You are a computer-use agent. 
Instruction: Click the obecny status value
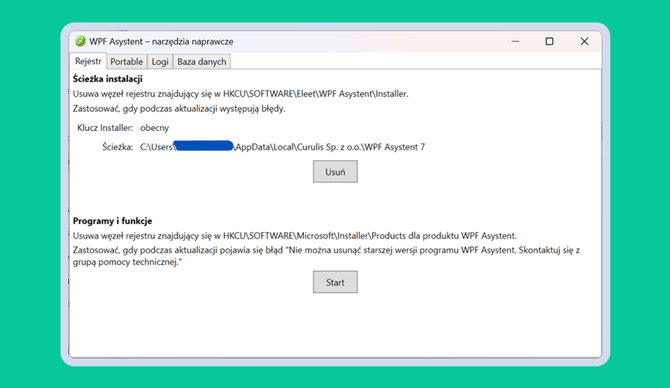(155, 128)
